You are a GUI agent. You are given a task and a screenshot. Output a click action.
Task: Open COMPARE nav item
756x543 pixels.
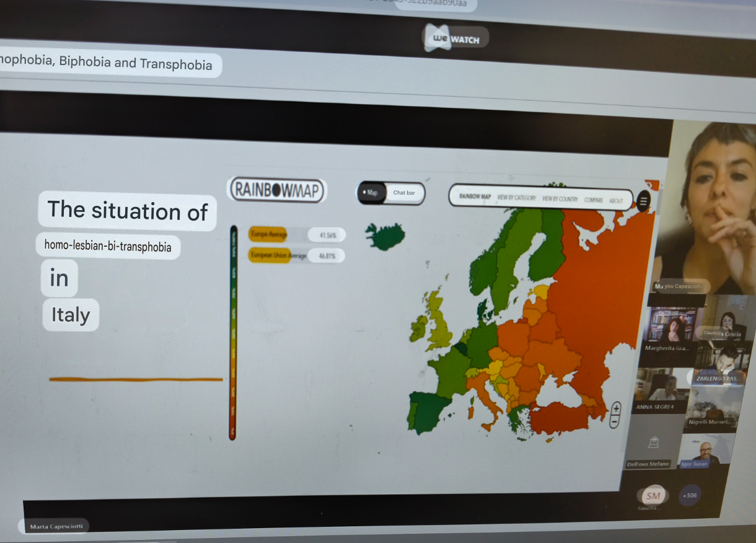[x=593, y=200]
